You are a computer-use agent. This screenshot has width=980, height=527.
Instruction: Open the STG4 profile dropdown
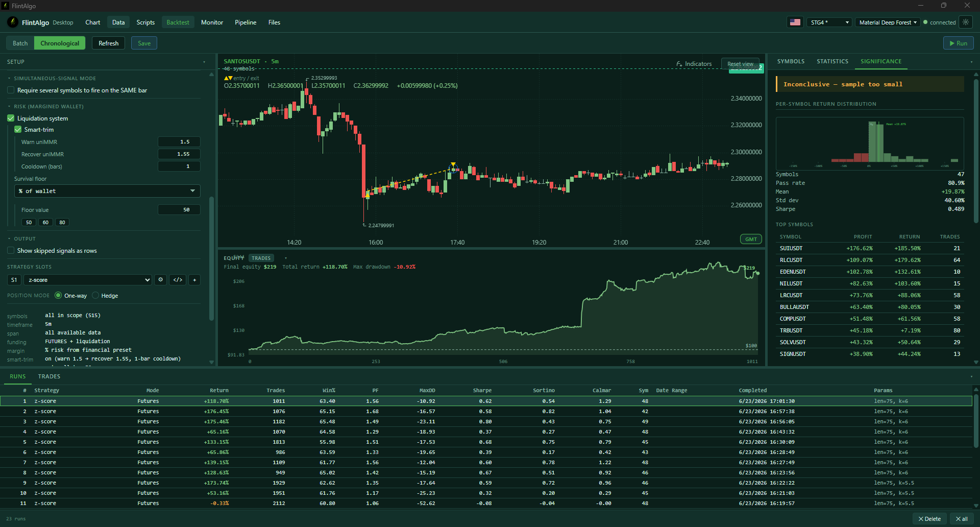[x=829, y=22]
